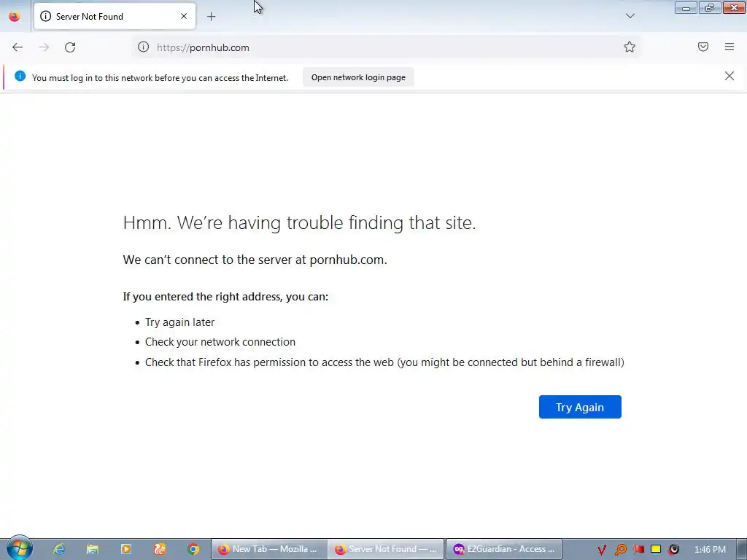Open the media player taskbar icon

coord(126,549)
